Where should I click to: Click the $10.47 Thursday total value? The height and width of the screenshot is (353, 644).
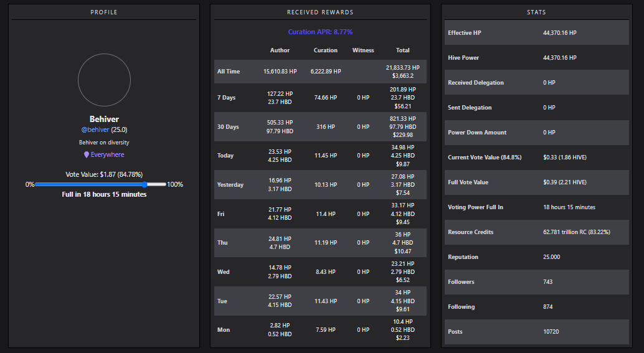[x=402, y=251]
